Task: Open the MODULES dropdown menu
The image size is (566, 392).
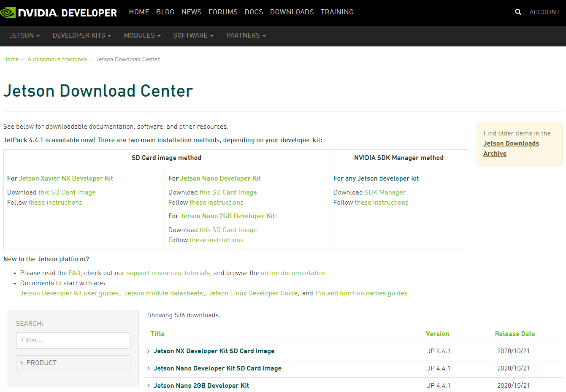Action: [142, 35]
